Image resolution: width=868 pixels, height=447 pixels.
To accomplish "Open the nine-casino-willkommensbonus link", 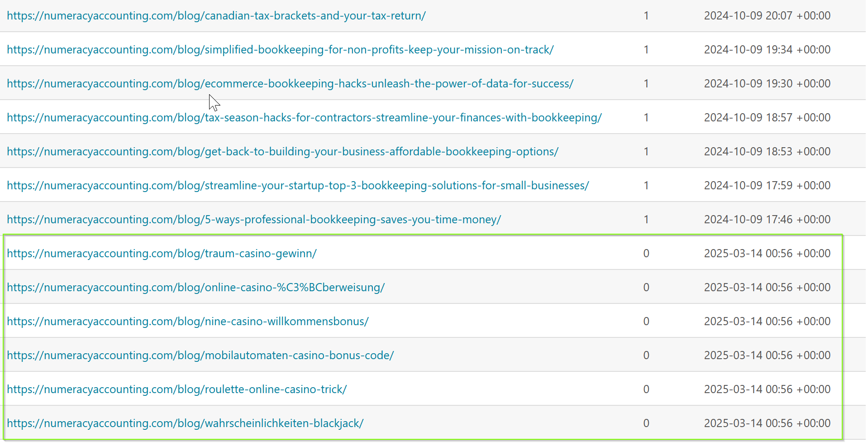I will [x=188, y=322].
